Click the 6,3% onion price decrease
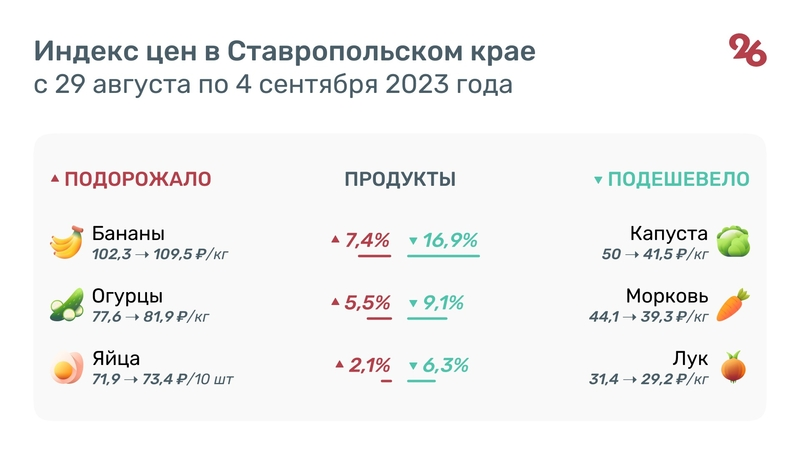This screenshot has height=450, width=800. (x=445, y=365)
